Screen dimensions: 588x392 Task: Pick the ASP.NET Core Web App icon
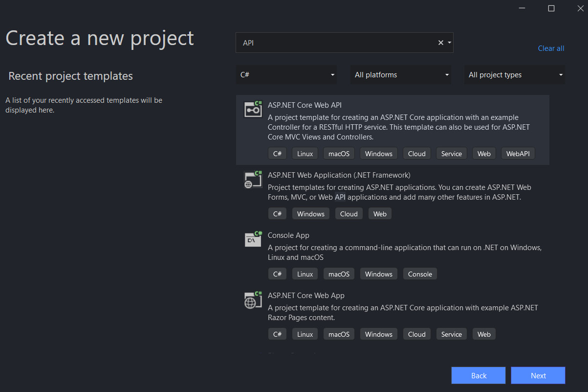(x=253, y=300)
